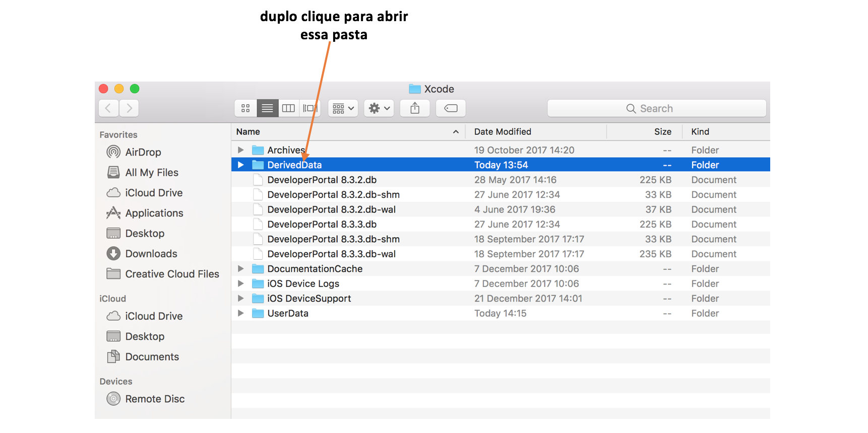Screen dimensions: 868x433
Task: Select DeveloperPortal 8.3.2.db-wal file
Action: pos(332,209)
